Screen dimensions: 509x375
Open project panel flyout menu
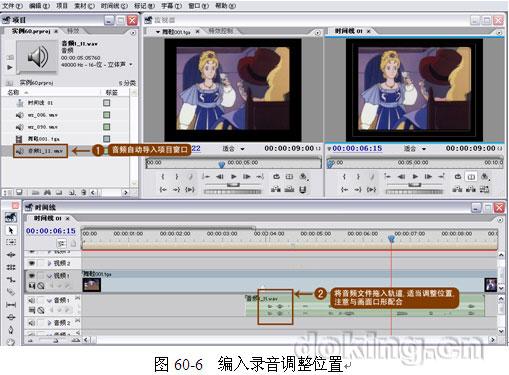pos(133,33)
